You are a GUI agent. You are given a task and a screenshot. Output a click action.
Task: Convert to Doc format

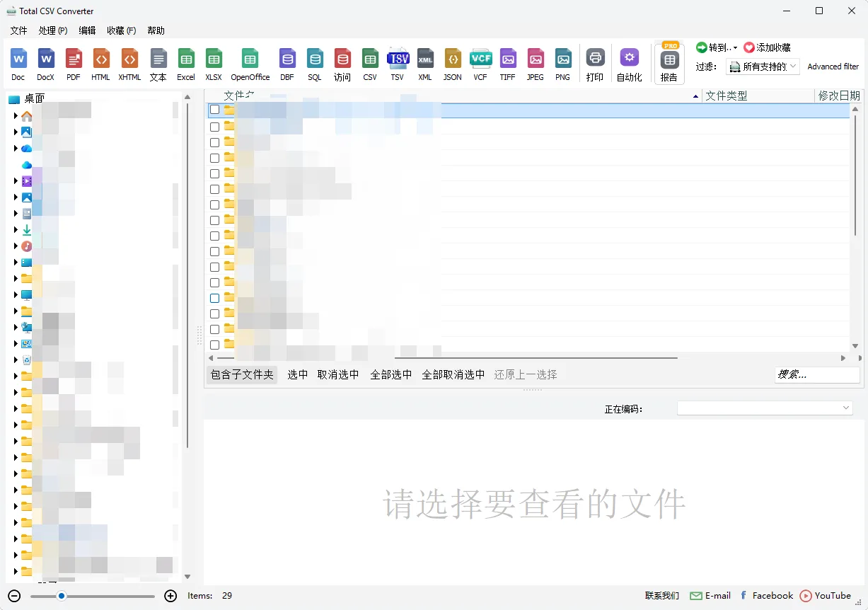click(x=18, y=64)
